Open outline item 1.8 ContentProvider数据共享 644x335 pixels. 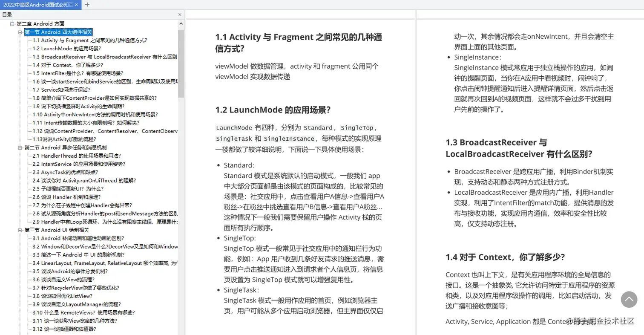(x=95, y=98)
